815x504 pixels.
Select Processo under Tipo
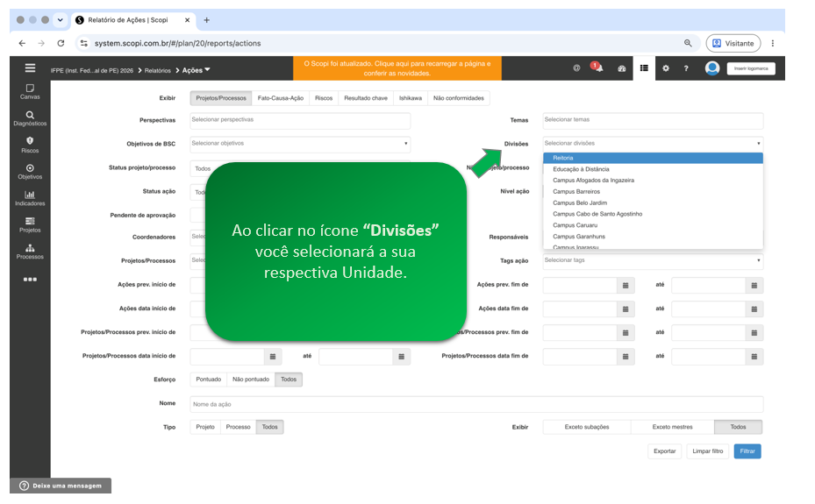(x=238, y=427)
